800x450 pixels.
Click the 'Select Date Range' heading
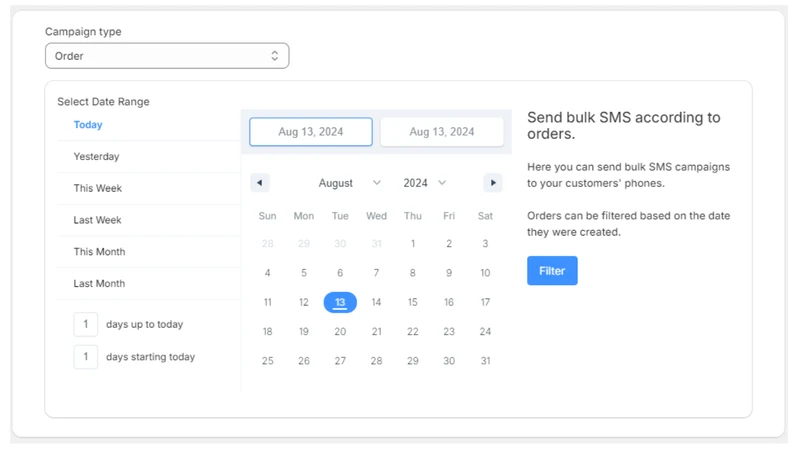(x=103, y=102)
